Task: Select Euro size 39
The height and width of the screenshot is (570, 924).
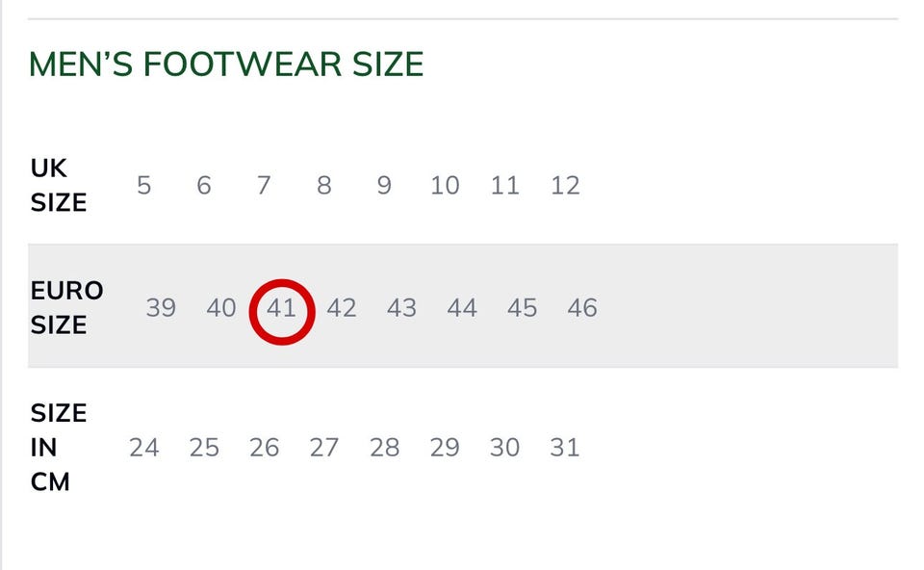Action: coord(161,308)
